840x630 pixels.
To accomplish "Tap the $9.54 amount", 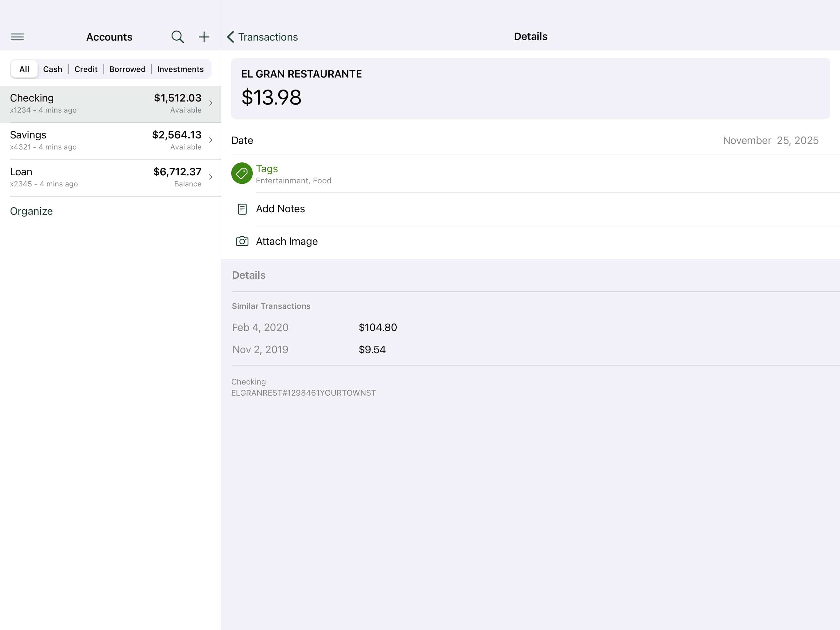I will [372, 349].
